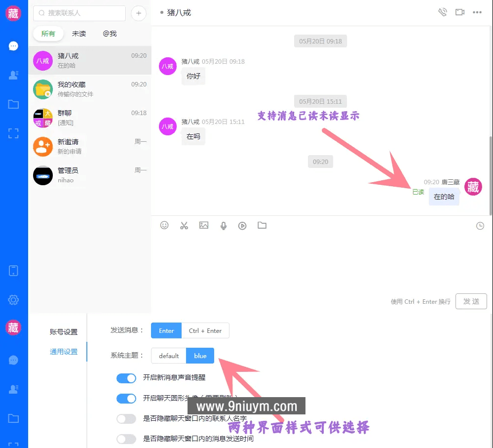Expand the add contact plus button
This screenshot has height=448, width=493.
[x=139, y=13]
